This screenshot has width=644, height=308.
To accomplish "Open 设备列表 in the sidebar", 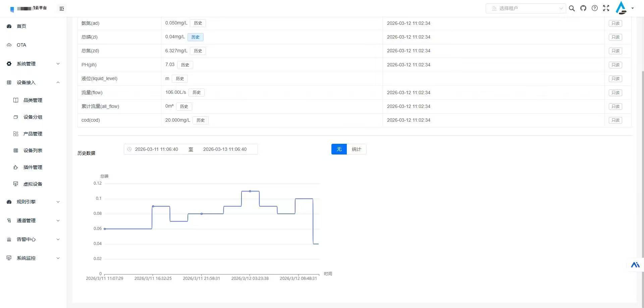I will (33, 150).
